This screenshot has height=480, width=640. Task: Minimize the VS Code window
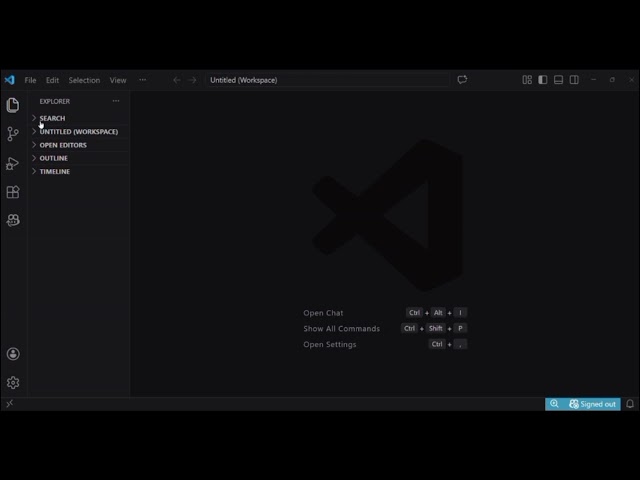(593, 80)
